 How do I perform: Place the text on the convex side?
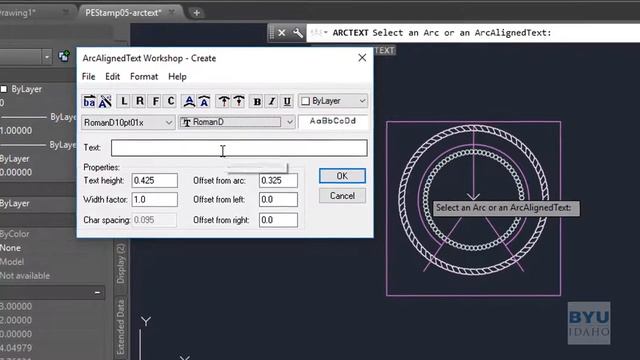tap(189, 101)
